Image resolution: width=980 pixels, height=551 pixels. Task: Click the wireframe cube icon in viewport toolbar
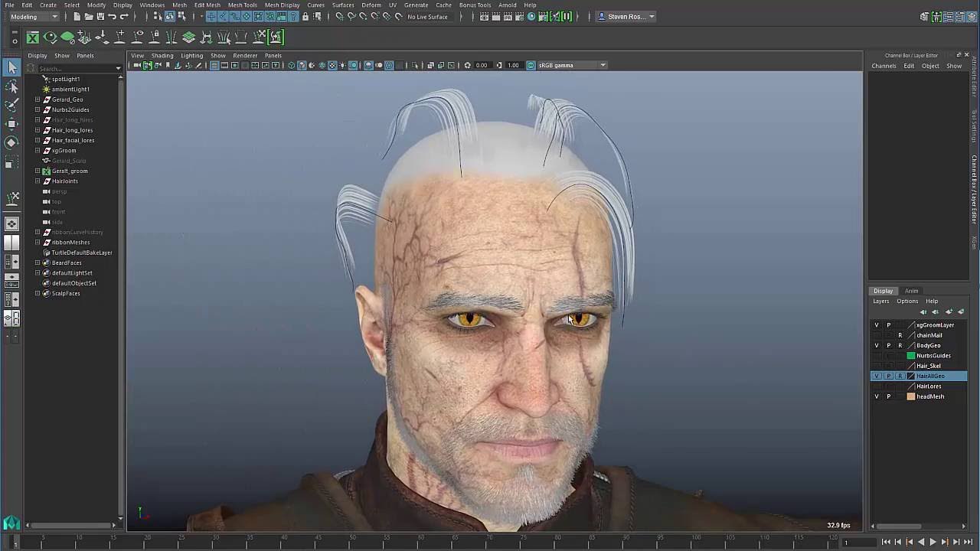291,65
